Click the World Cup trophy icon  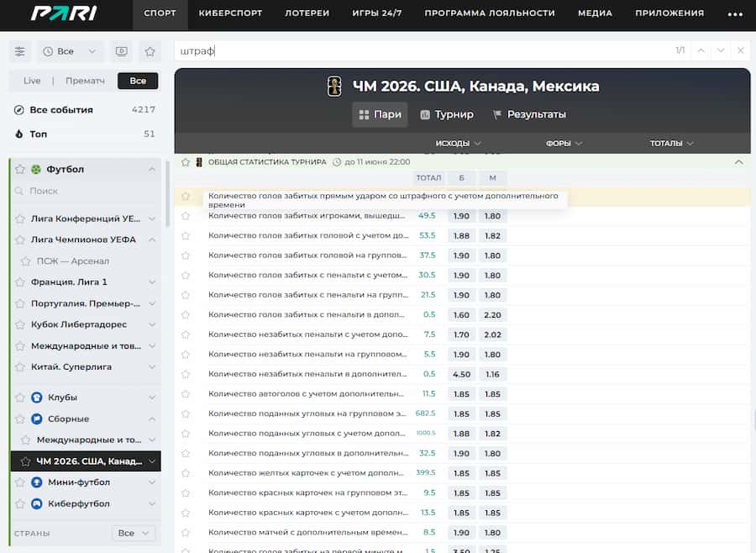(x=334, y=87)
